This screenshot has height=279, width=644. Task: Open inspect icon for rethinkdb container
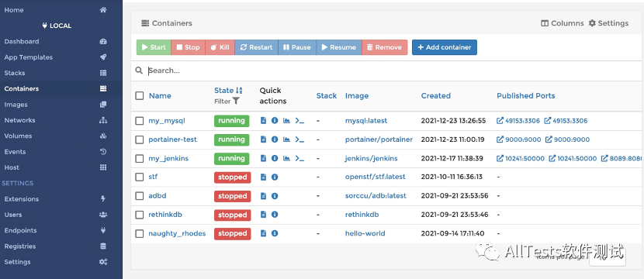275,215
